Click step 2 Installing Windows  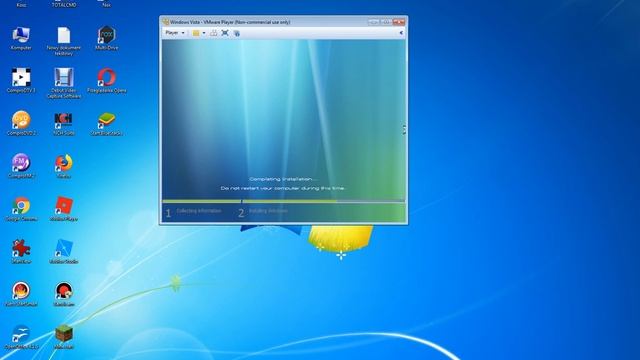[x=263, y=212]
